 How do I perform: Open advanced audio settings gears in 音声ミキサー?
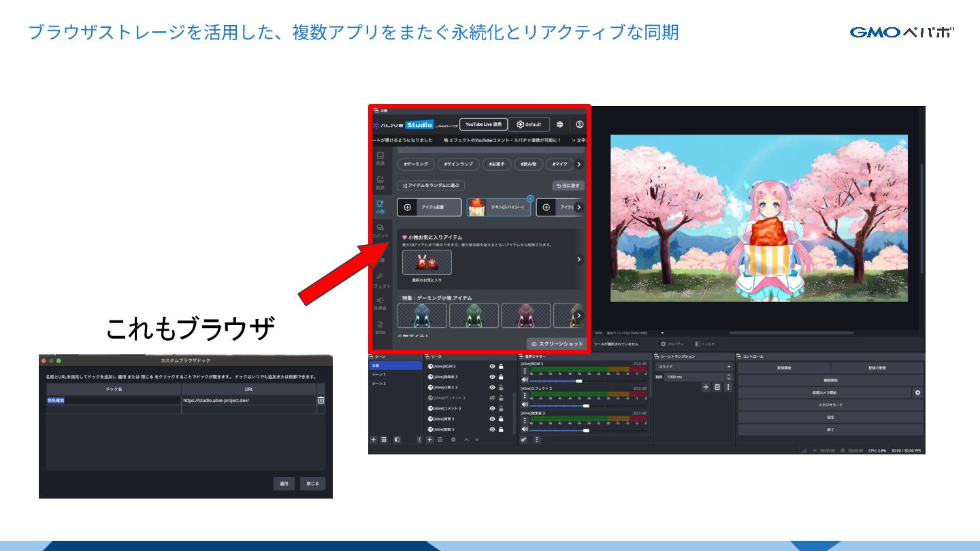(x=524, y=439)
